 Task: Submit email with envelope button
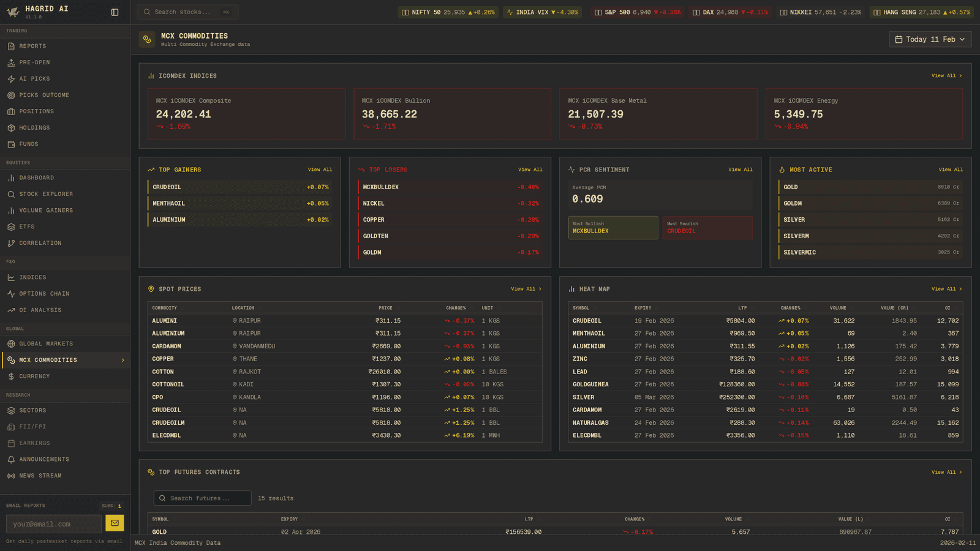tap(115, 523)
